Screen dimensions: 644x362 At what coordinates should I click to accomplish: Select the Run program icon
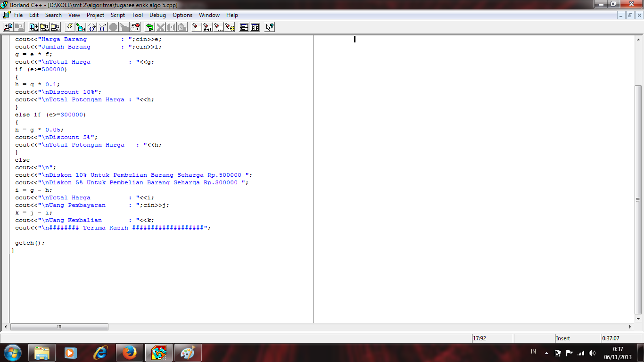point(81,27)
